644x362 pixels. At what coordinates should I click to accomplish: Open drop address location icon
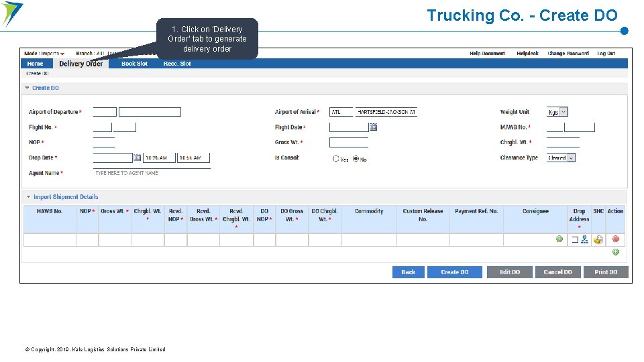click(584, 239)
